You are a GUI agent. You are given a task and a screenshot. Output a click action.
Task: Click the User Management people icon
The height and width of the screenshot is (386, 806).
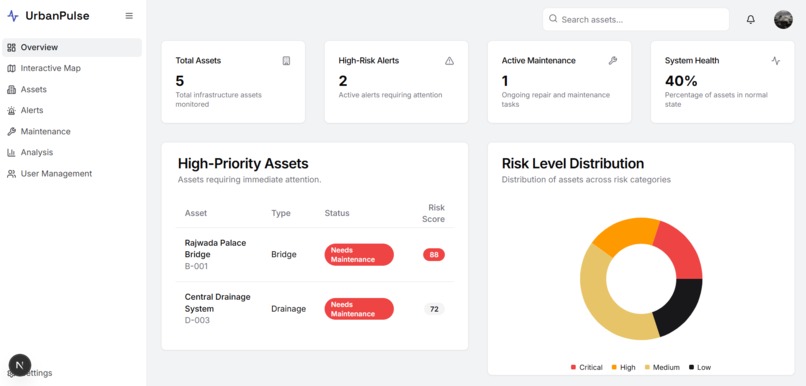11,174
